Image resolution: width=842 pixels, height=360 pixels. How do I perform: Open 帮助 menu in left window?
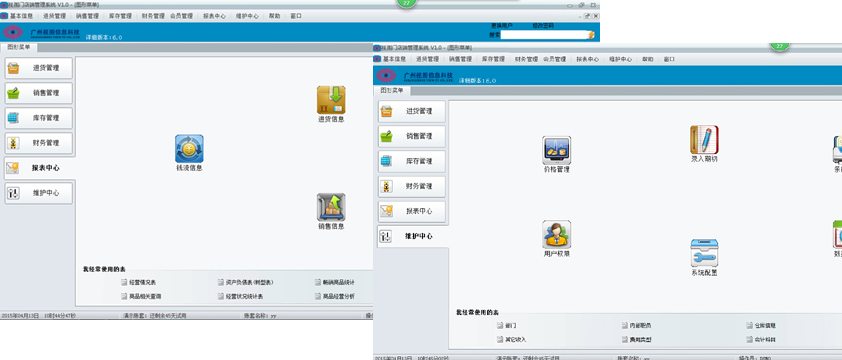274,16
